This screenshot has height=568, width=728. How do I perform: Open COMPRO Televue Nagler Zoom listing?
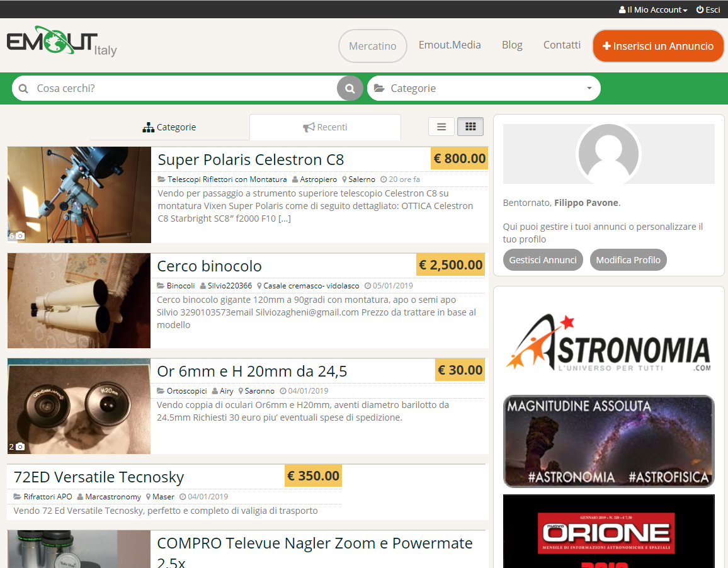coord(315,553)
